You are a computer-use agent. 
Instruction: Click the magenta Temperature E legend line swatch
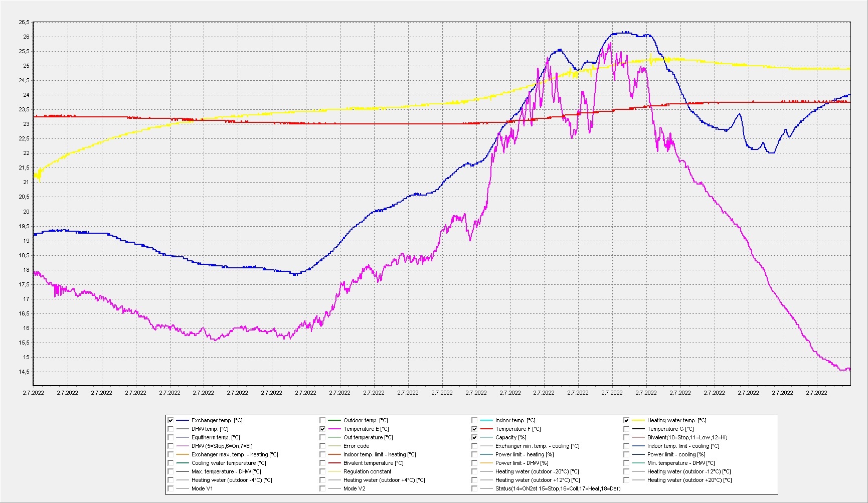pos(334,429)
